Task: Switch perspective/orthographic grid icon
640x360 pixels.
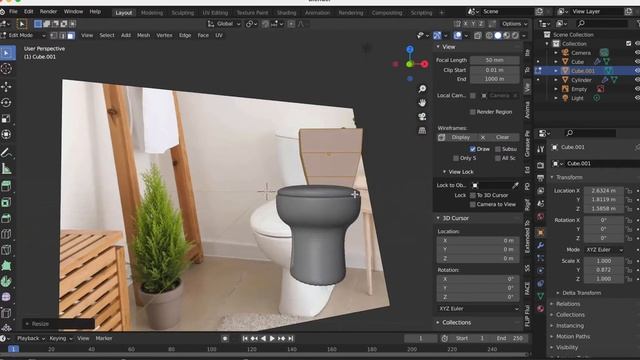Action: (x=422, y=131)
